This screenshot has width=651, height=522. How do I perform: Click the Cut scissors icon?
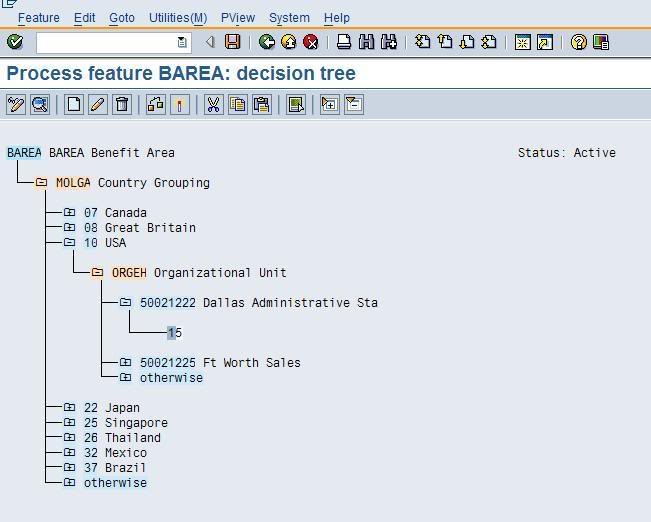tap(213, 104)
